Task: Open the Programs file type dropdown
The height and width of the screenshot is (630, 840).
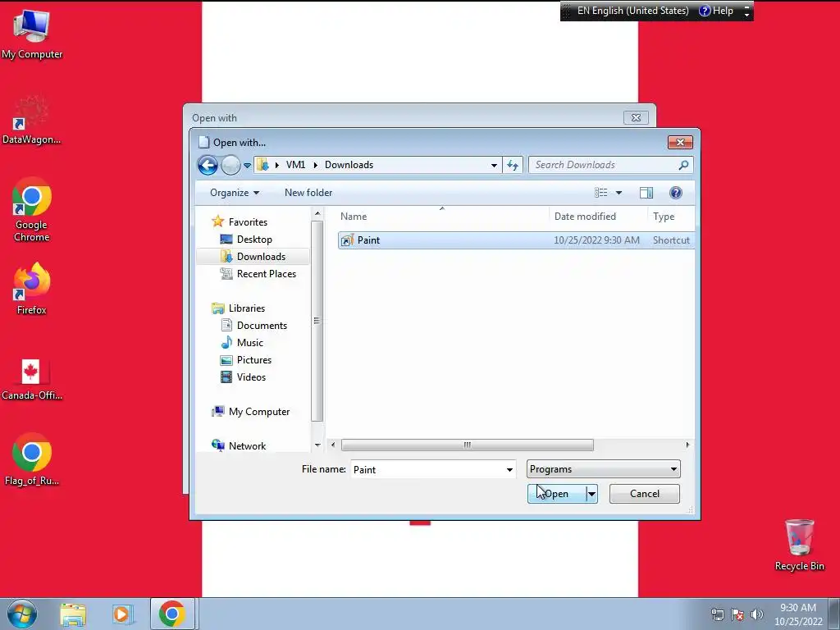Action: click(x=603, y=469)
